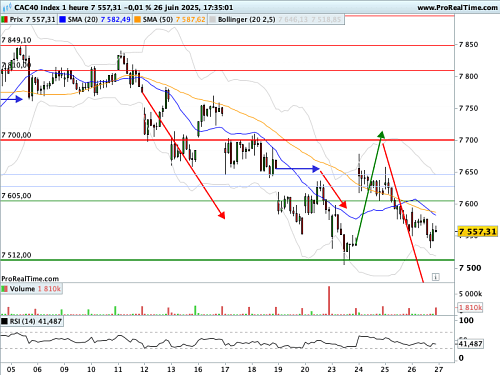Select the 'Prix 7 557,31' legend label

click(x=32, y=20)
